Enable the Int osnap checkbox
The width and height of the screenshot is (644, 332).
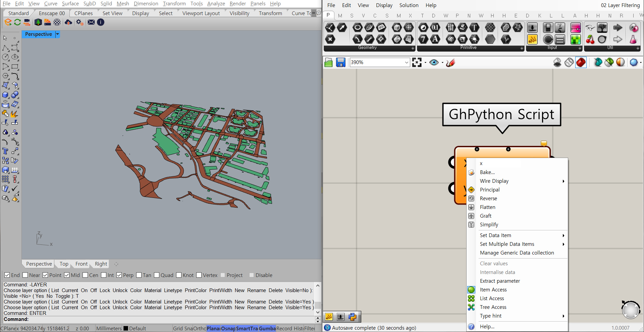click(104, 275)
